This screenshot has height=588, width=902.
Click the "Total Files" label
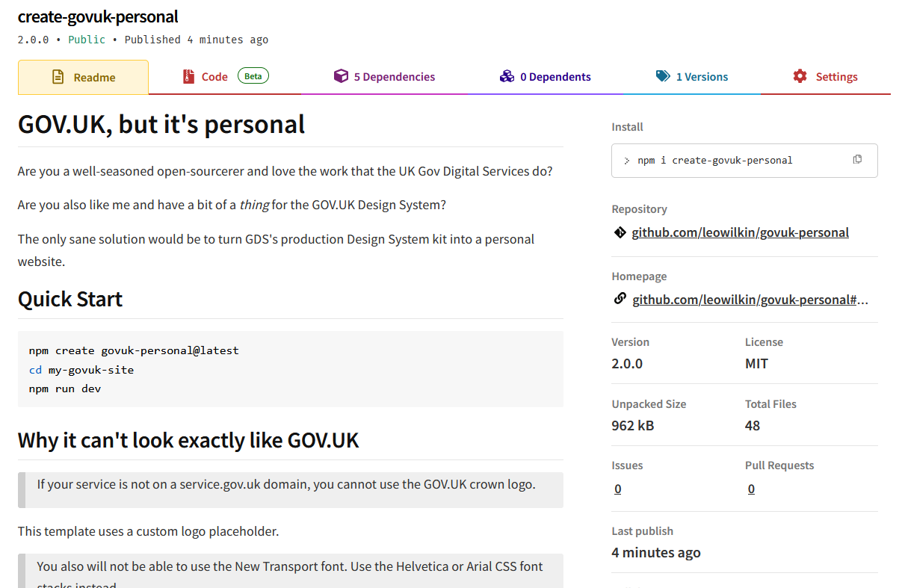[x=770, y=404]
